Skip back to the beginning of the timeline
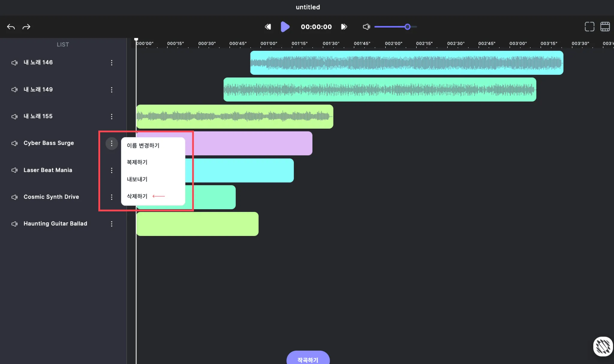Viewport: 614px width, 364px height. (268, 27)
